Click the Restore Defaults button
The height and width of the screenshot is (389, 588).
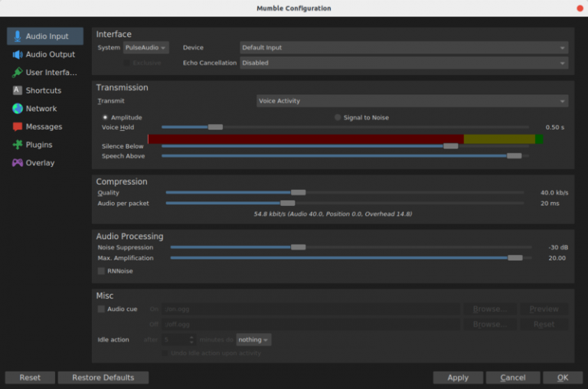pos(103,378)
